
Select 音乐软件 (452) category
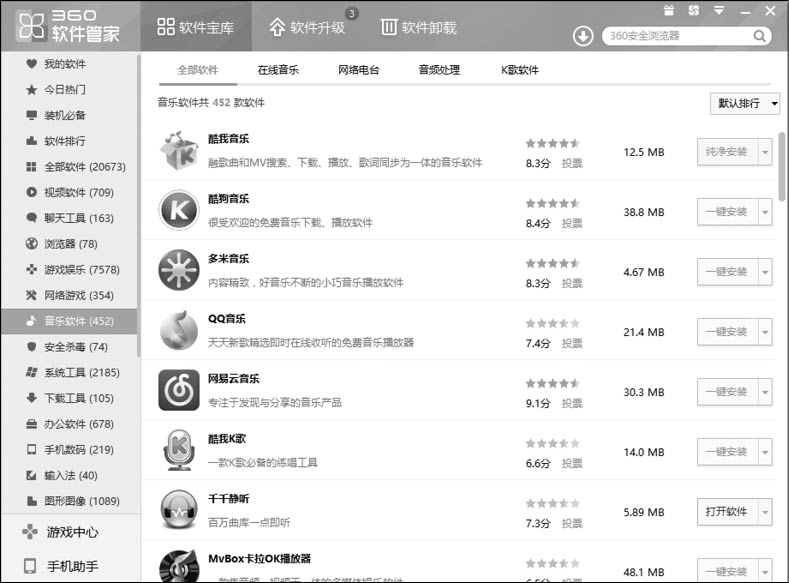pyautogui.click(x=69, y=321)
